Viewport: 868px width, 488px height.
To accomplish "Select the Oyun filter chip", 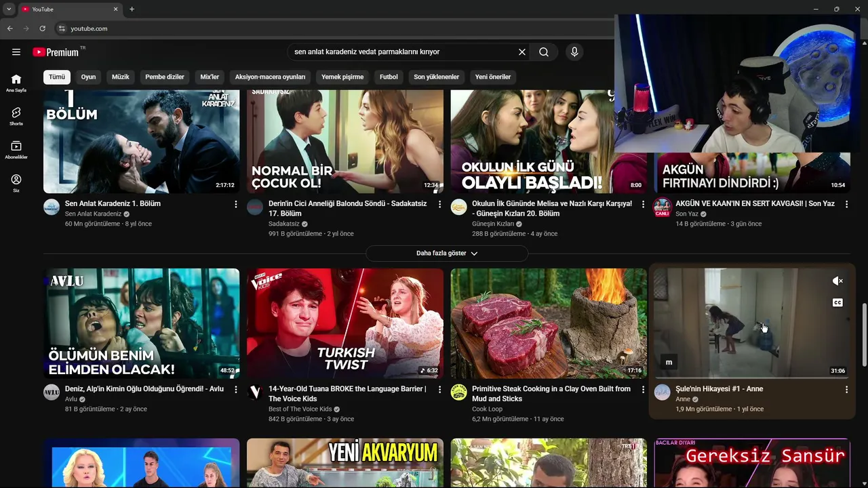I will [x=89, y=77].
